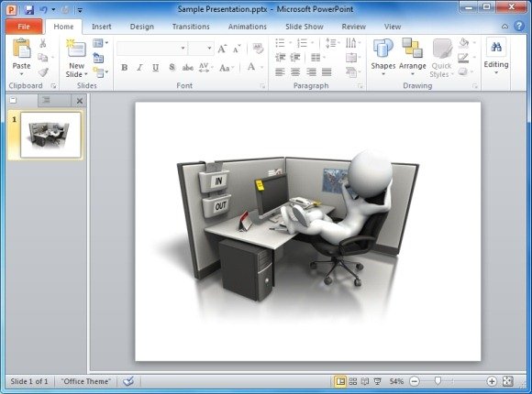Open the Animations ribbon tab
Image resolution: width=532 pixels, height=394 pixels.
(248, 27)
